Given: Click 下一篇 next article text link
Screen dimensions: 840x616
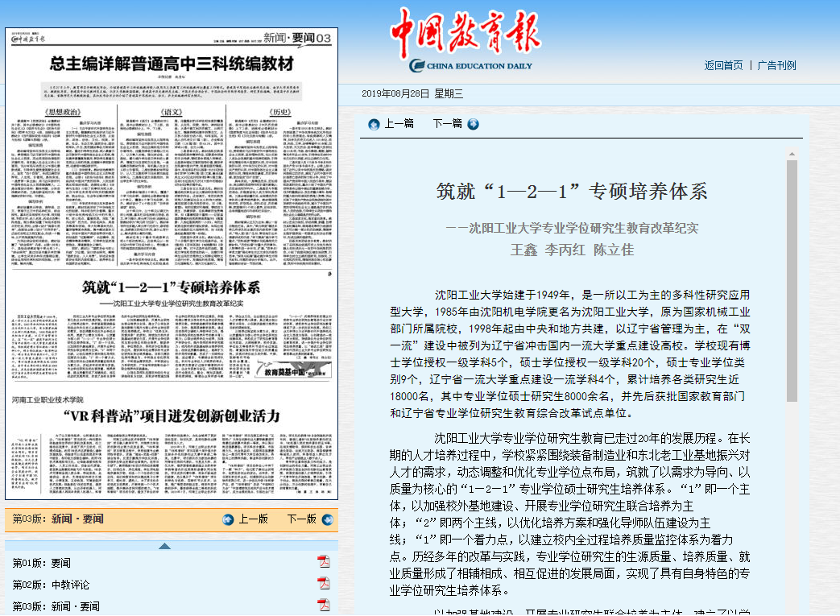Looking at the screenshot, I should pos(447,124).
